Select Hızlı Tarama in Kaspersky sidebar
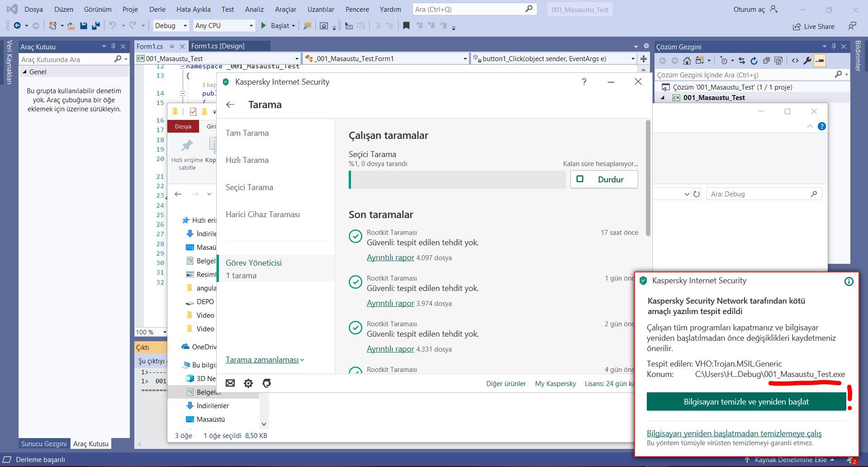Image resolution: width=868 pixels, height=467 pixels. pyautogui.click(x=247, y=160)
